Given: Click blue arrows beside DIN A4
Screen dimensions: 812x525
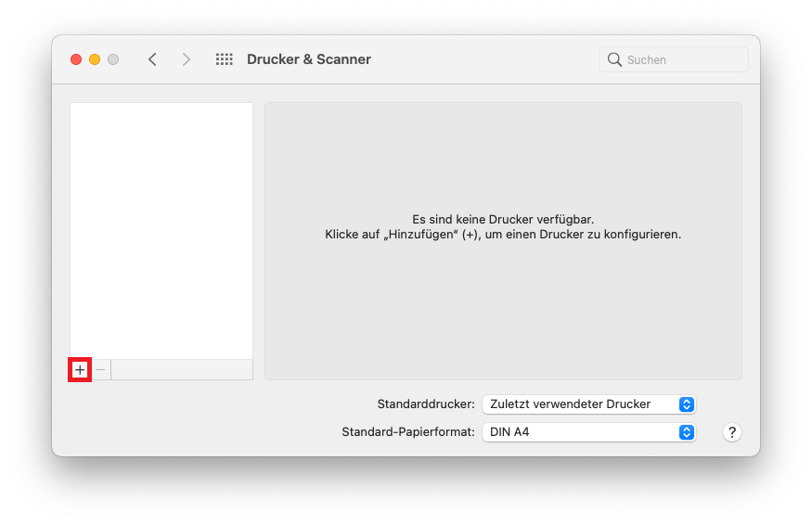Looking at the screenshot, I should [686, 432].
